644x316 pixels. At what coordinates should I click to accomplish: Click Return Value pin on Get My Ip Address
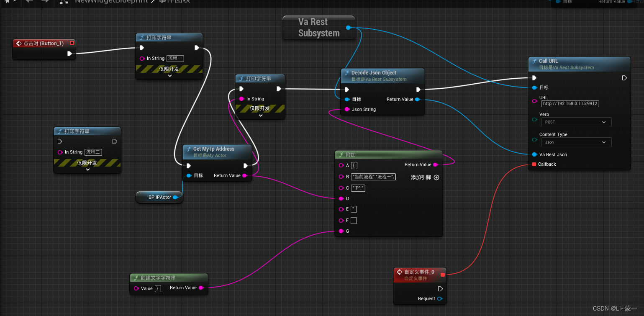click(244, 175)
